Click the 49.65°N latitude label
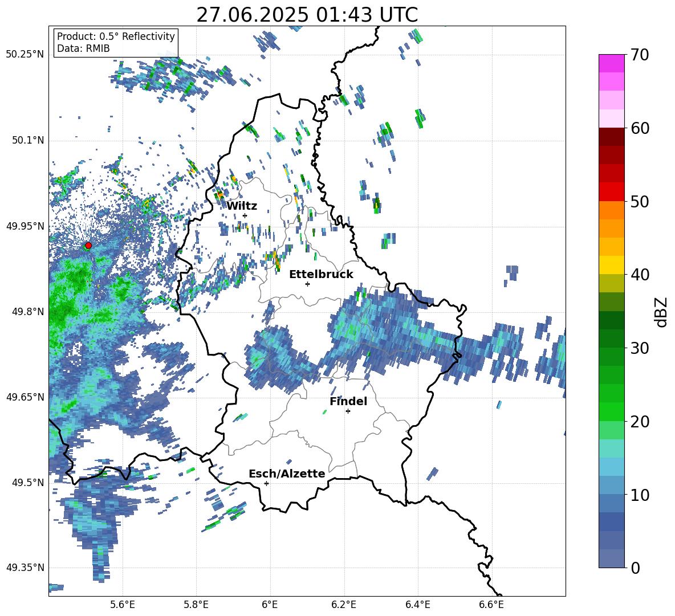This screenshot has height=616, width=675. pyautogui.click(x=25, y=397)
